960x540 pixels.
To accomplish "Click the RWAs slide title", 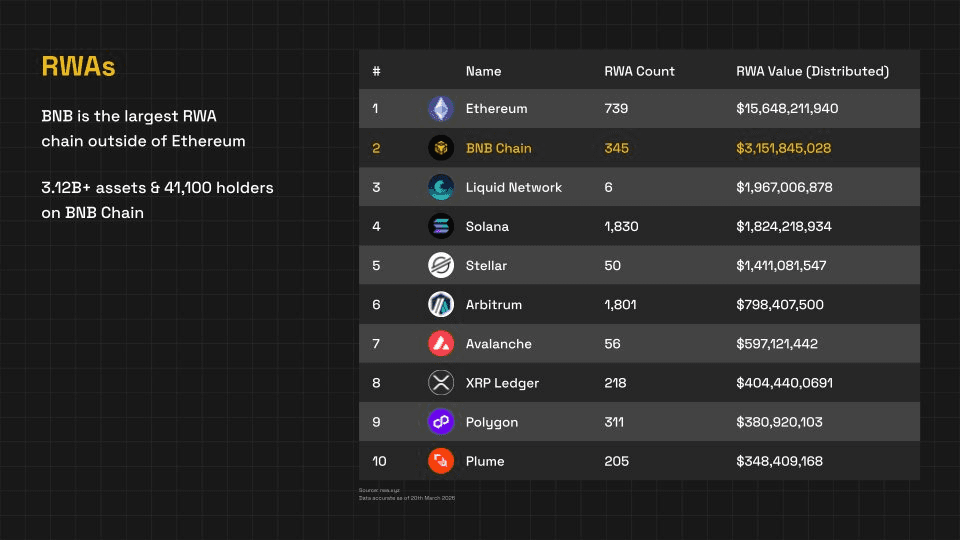I will click(x=78, y=67).
